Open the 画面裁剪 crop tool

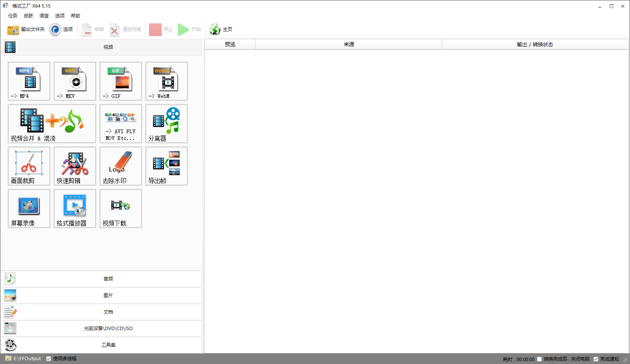click(x=29, y=166)
